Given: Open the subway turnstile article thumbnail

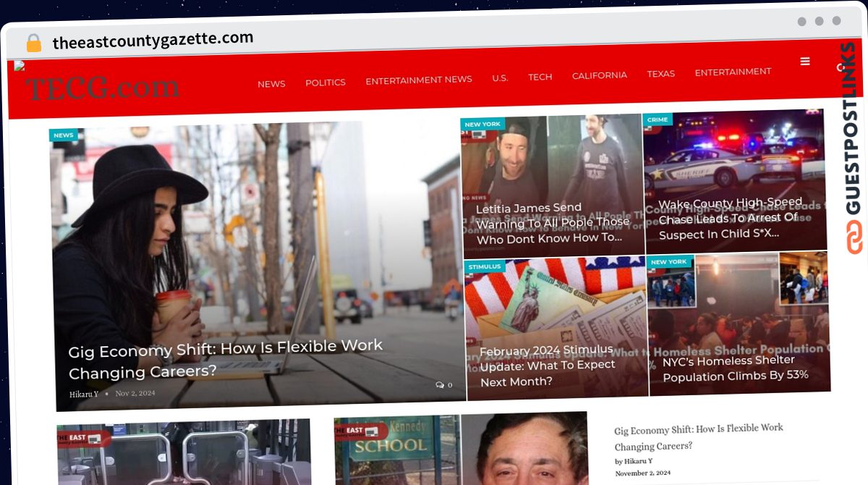Looking at the screenshot, I should [184, 452].
